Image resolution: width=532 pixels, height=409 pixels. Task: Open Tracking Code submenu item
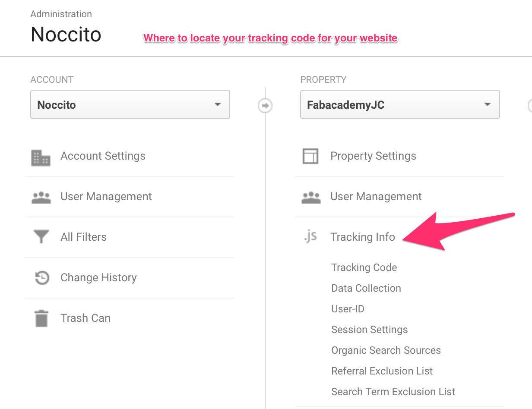(364, 267)
